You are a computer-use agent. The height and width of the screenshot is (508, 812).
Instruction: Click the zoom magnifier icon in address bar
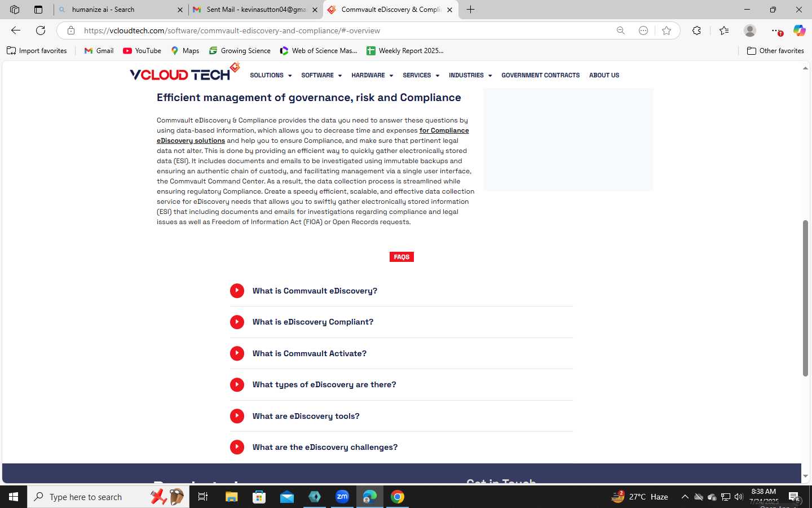click(621, 30)
